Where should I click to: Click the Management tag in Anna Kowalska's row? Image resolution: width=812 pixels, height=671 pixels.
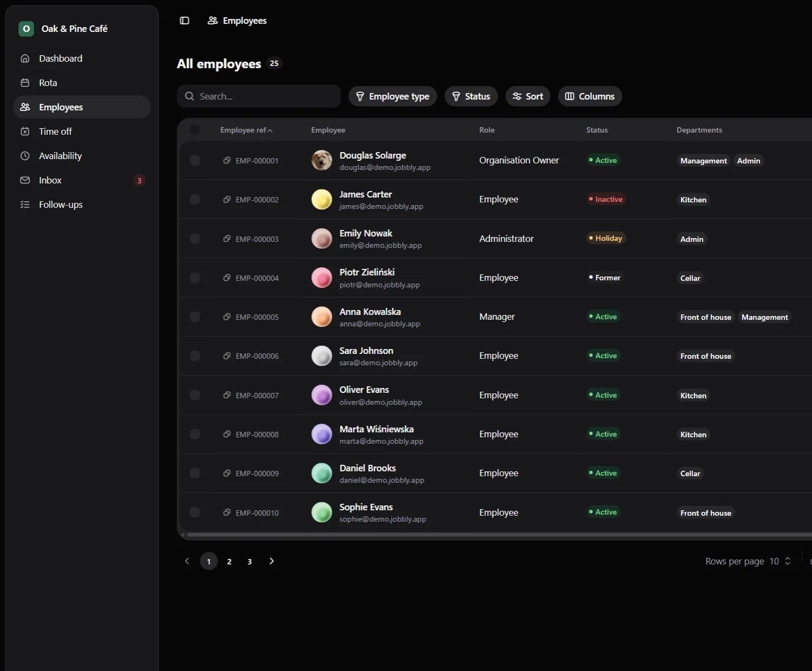pyautogui.click(x=764, y=317)
